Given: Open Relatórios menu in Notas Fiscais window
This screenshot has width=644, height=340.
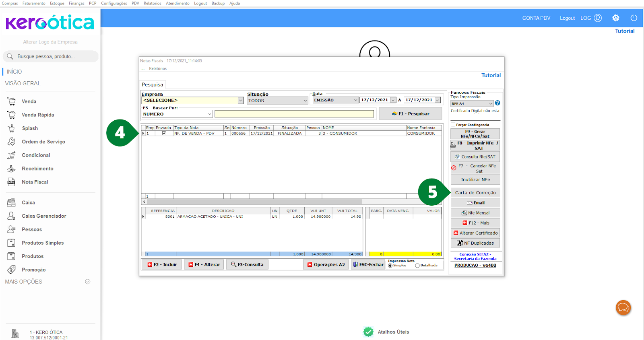Looking at the screenshot, I should (x=158, y=68).
